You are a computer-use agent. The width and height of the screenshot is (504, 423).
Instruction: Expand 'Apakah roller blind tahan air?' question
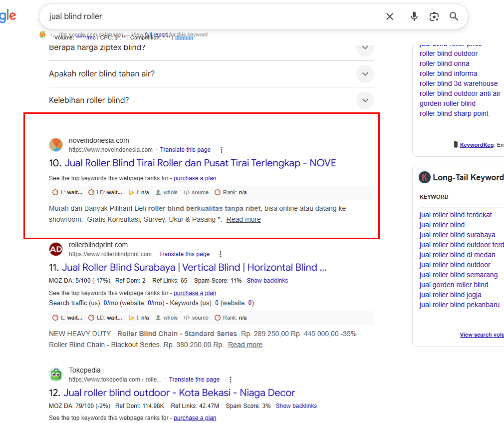pyautogui.click(x=365, y=74)
